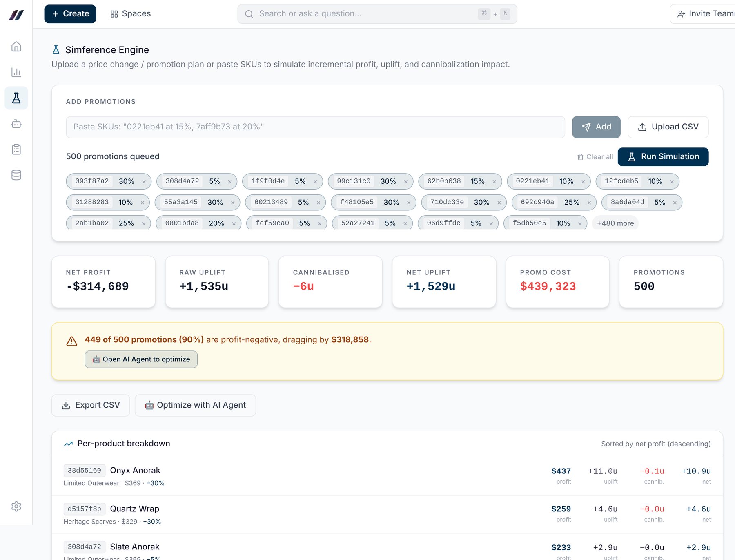
Task: Click the Paste SKUs input field
Action: pos(315,127)
